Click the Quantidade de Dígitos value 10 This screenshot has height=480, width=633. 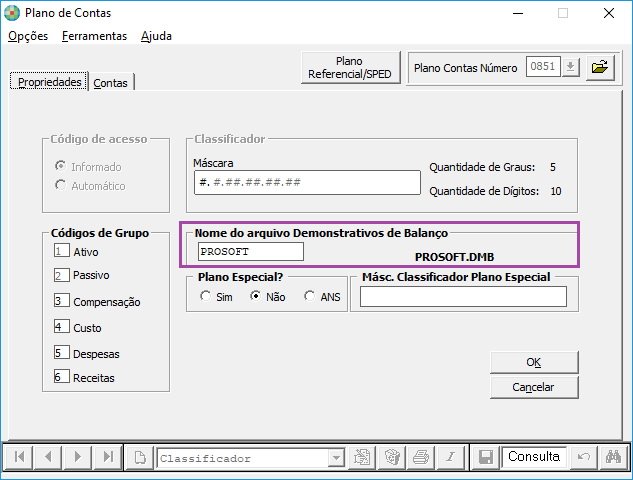click(556, 191)
